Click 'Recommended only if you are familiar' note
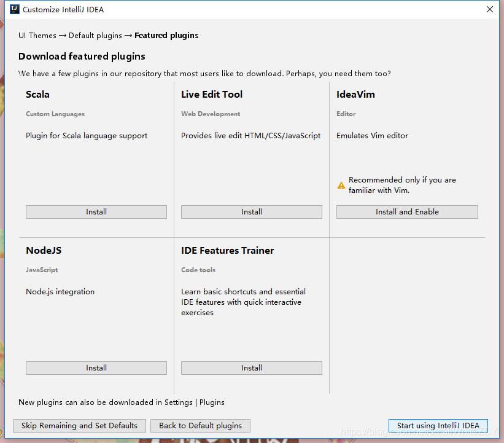Viewport: 504px width, 443px height. point(402,185)
